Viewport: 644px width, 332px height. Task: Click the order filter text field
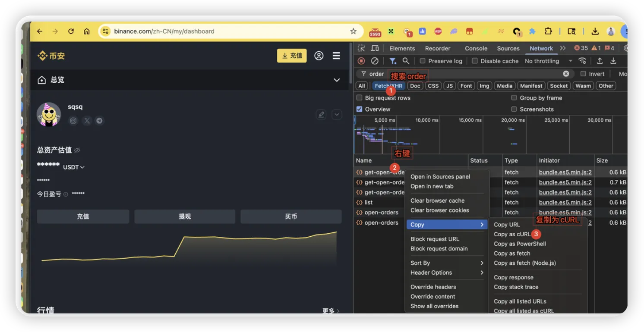click(x=462, y=74)
